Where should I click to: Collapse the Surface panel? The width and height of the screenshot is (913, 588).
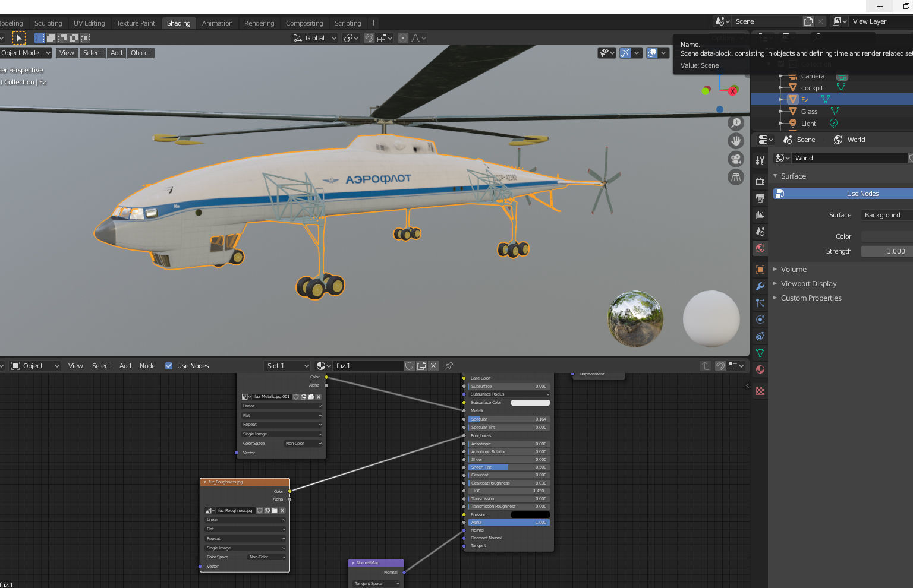pyautogui.click(x=793, y=176)
